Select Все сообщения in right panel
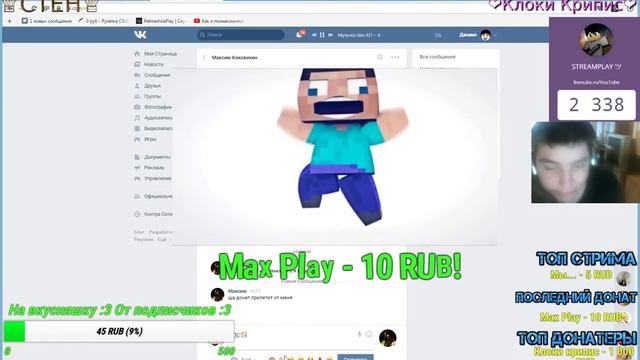 [x=438, y=57]
